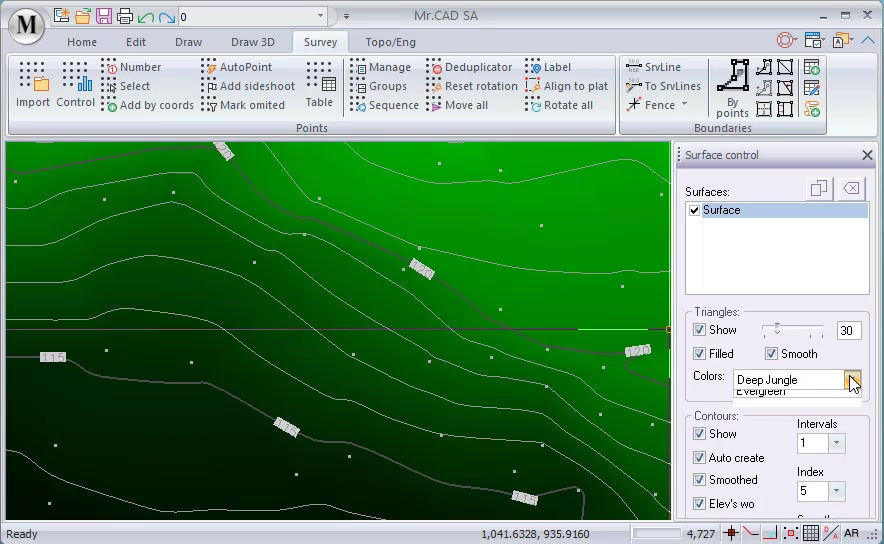The image size is (884, 544).
Task: Open the Index dropdown
Action: 837,491
